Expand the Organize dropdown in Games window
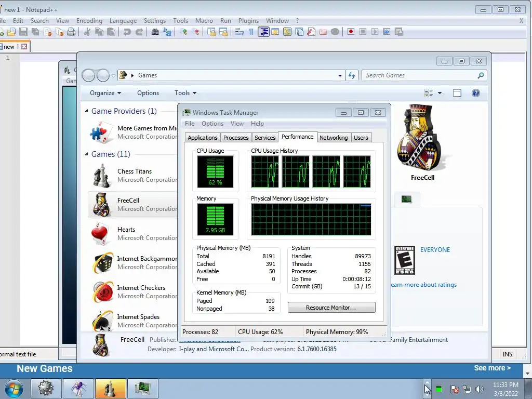Image resolution: width=532 pixels, height=399 pixels. [105, 93]
